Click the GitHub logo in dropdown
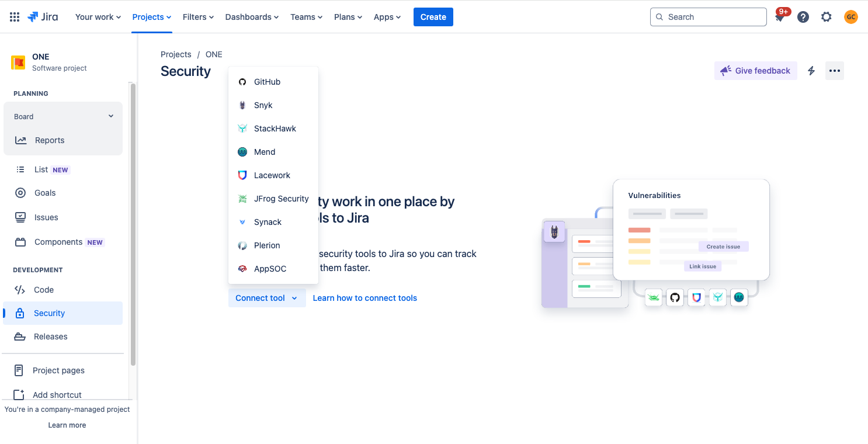 [242, 82]
